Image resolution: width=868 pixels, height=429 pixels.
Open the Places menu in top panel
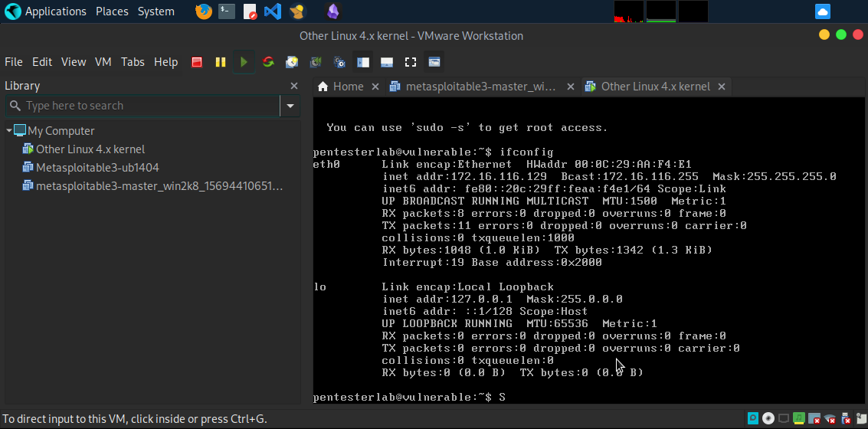tap(112, 11)
